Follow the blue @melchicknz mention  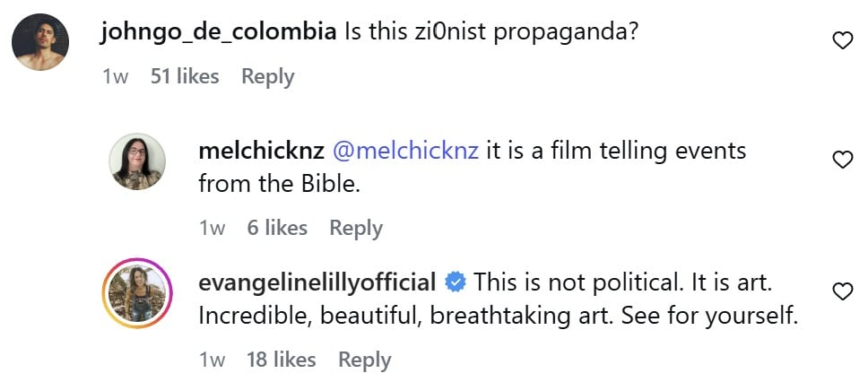click(x=406, y=152)
